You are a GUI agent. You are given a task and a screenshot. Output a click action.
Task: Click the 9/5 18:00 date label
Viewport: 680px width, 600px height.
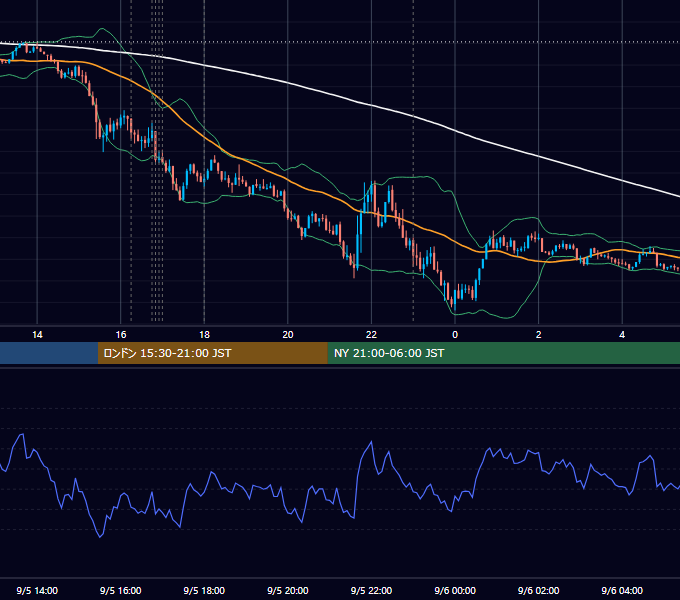[x=204, y=590]
